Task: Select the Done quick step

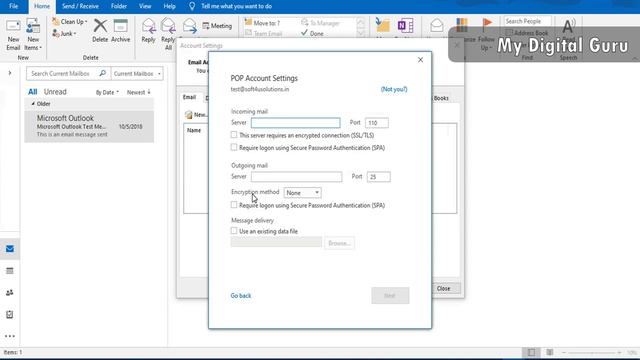Action: point(312,33)
